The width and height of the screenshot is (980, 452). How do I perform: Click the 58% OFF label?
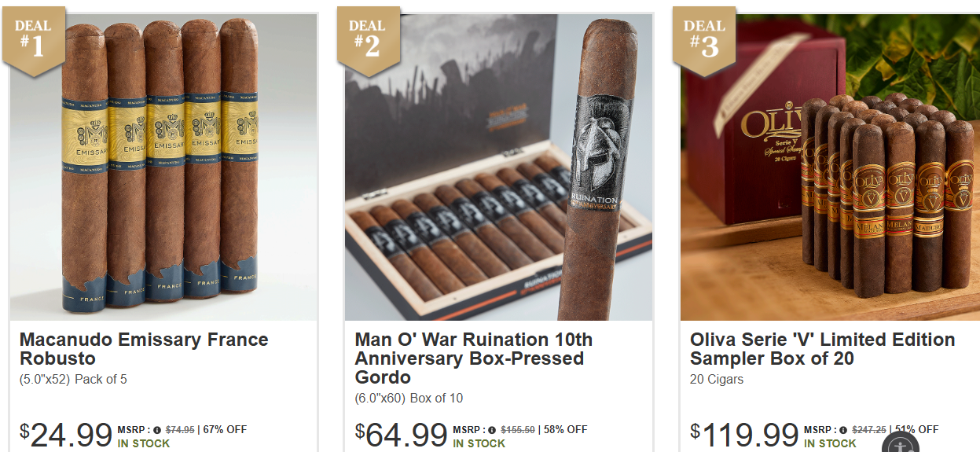pos(566,430)
